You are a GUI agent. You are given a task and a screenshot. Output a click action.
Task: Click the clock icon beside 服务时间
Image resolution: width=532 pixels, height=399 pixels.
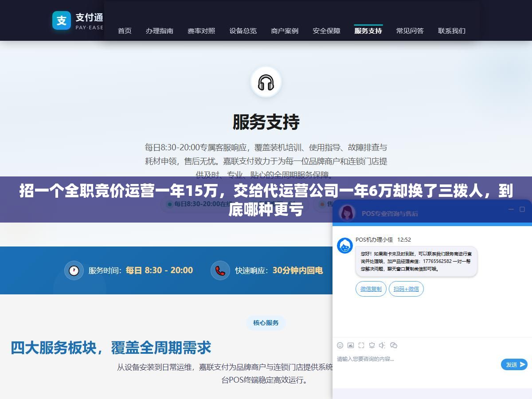coord(74,270)
